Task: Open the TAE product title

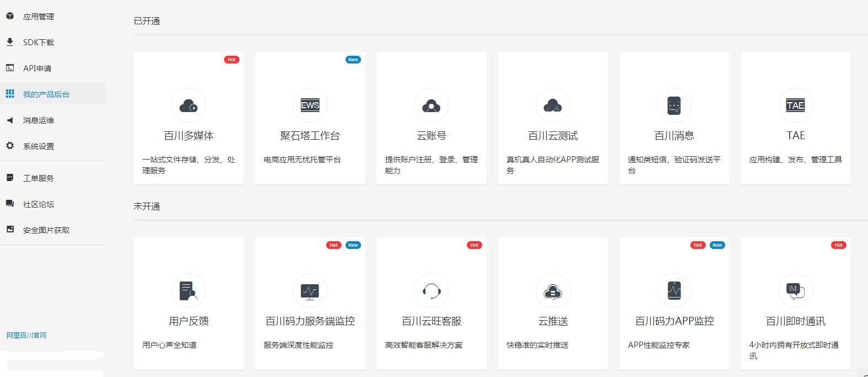Action: point(796,136)
